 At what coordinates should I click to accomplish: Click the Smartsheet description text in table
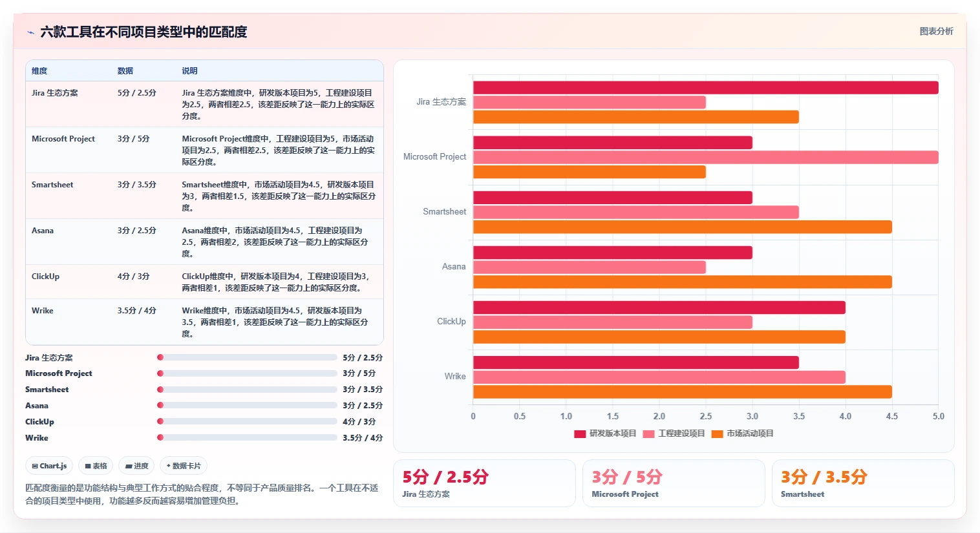tap(279, 196)
